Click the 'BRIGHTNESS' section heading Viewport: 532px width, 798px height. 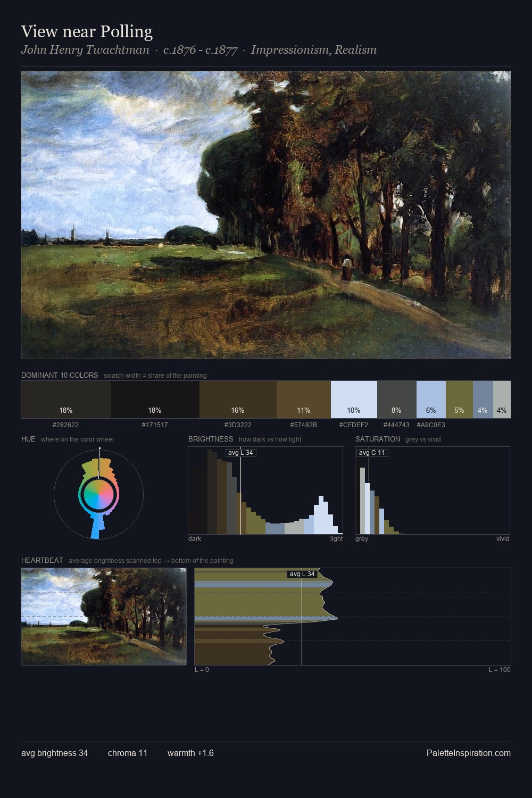(x=211, y=439)
